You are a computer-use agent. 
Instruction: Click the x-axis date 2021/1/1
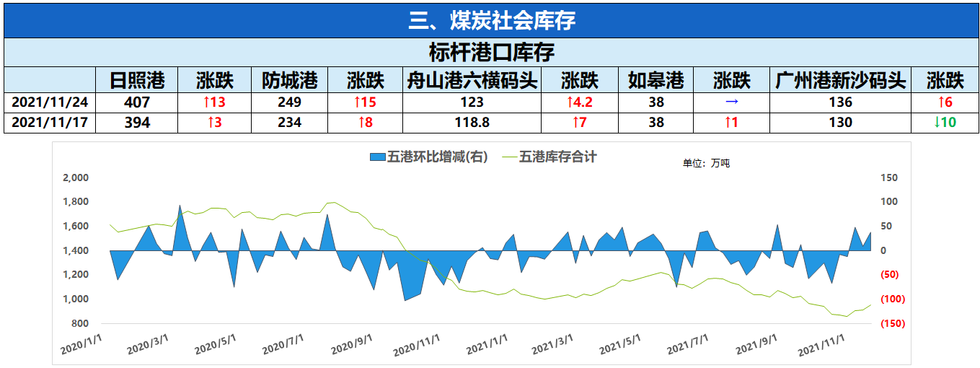coord(486,346)
